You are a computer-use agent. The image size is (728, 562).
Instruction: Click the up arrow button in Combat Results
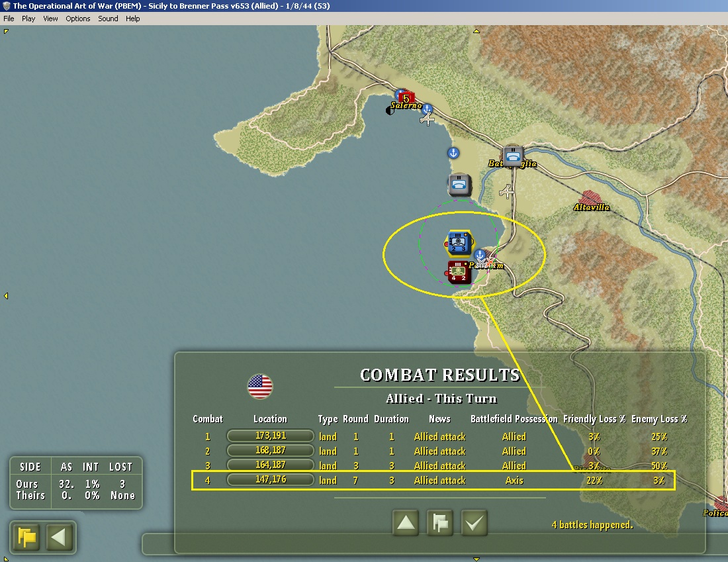[x=406, y=523]
